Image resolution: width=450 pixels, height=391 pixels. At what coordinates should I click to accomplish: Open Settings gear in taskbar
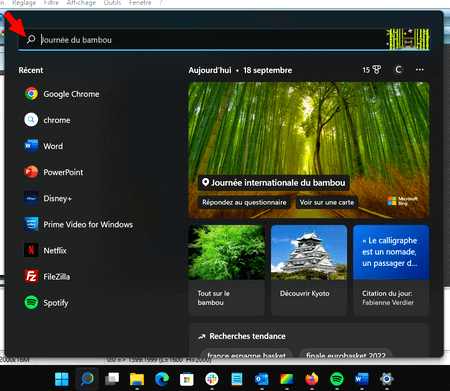[x=387, y=379]
